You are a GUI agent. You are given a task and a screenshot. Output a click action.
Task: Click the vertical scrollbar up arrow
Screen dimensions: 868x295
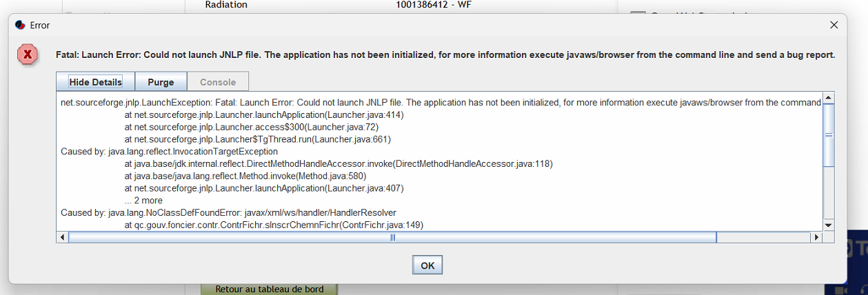[829, 97]
